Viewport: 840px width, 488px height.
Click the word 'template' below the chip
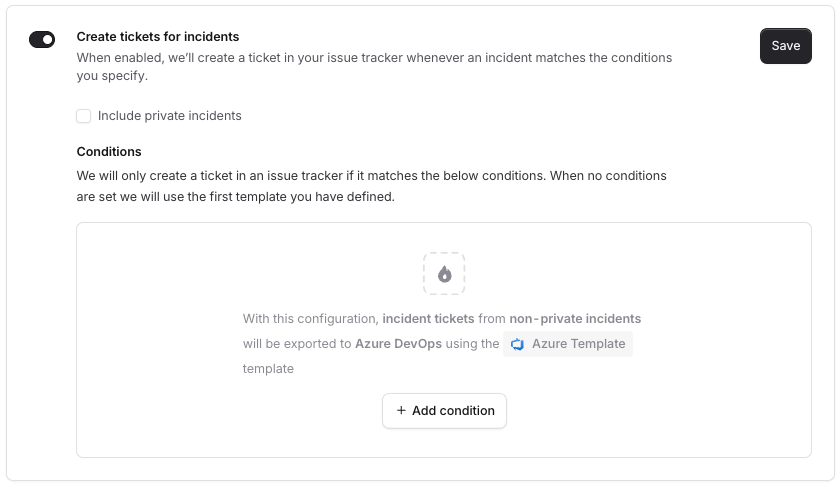coord(268,369)
